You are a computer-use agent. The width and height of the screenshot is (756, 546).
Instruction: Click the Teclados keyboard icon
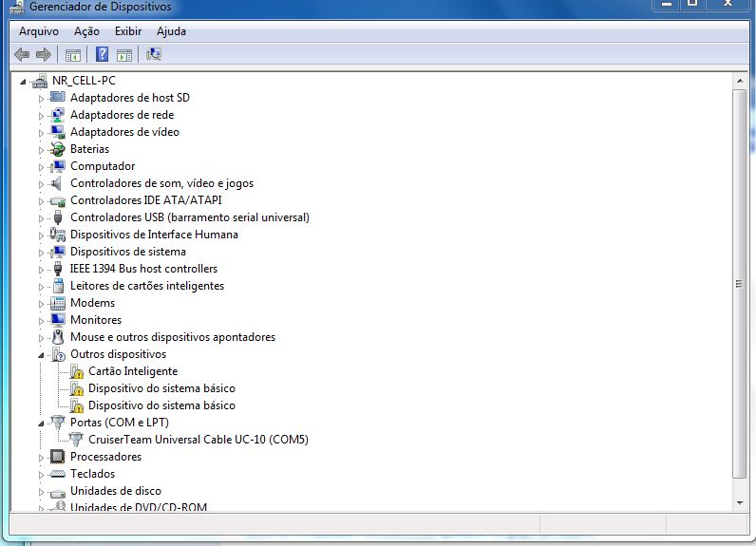[x=57, y=474]
